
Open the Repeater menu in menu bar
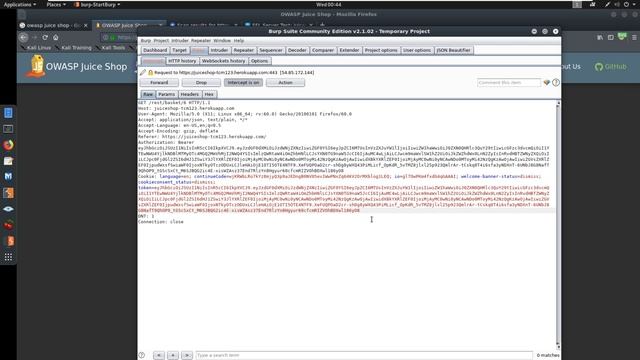click(201, 41)
